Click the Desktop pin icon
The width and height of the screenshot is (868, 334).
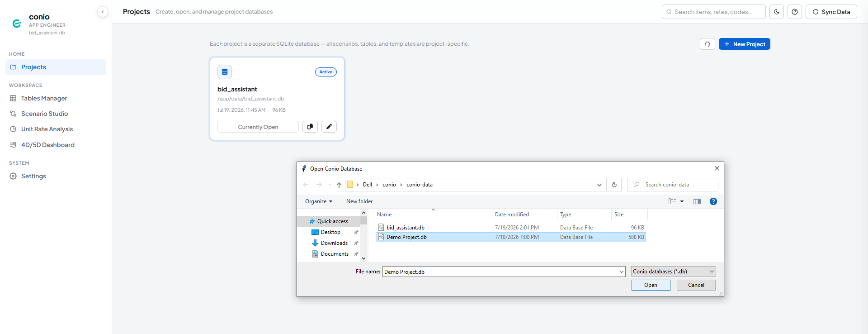[356, 232]
